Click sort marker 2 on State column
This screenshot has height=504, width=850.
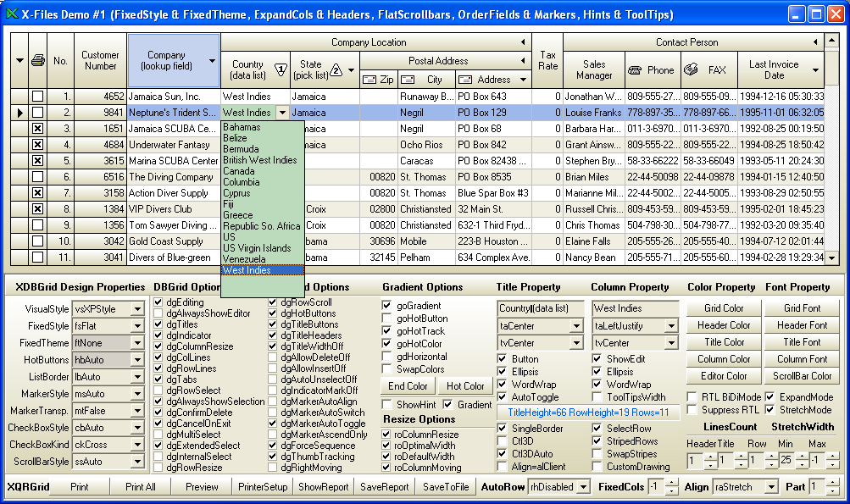336,70
